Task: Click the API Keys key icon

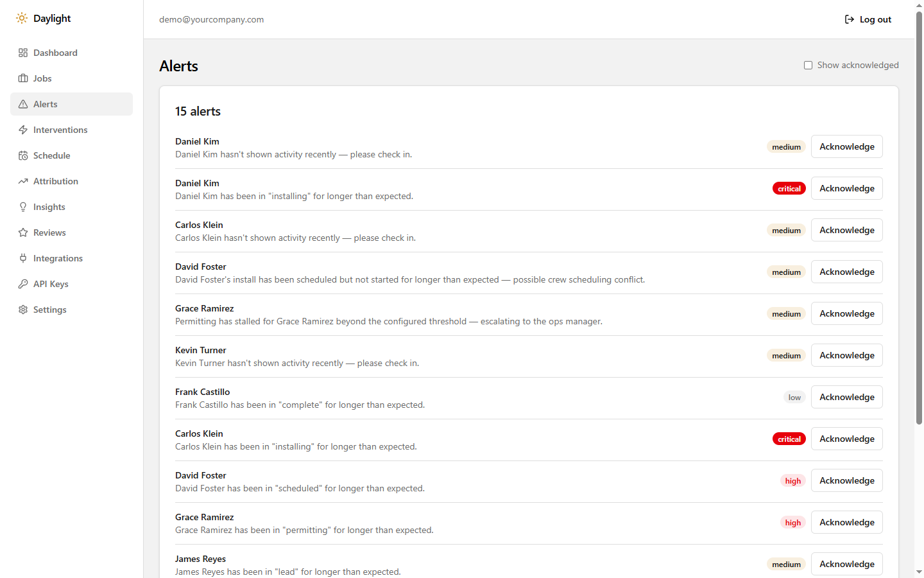Action: [x=23, y=284]
